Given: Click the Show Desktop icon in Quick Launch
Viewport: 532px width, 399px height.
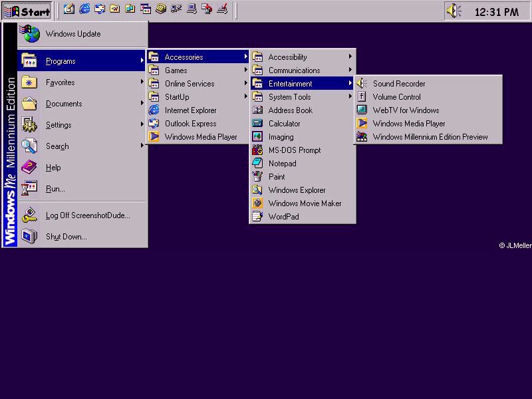Looking at the screenshot, I should (69, 9).
